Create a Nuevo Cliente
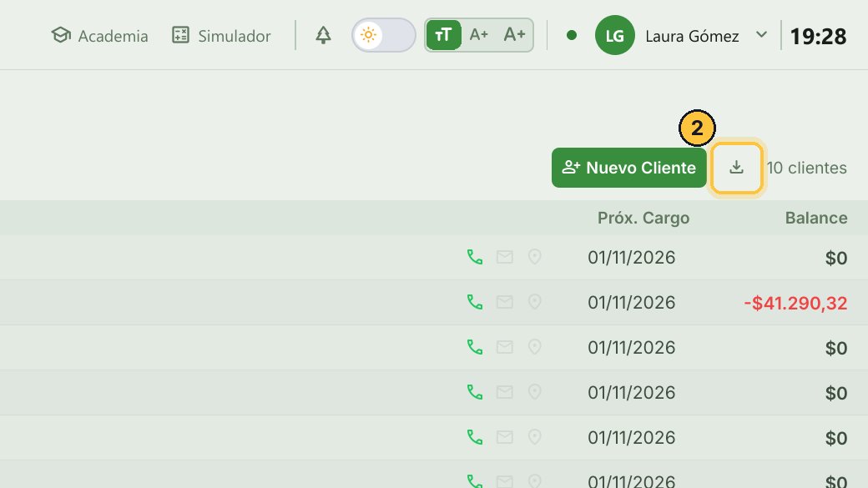868x488 pixels. pos(628,168)
